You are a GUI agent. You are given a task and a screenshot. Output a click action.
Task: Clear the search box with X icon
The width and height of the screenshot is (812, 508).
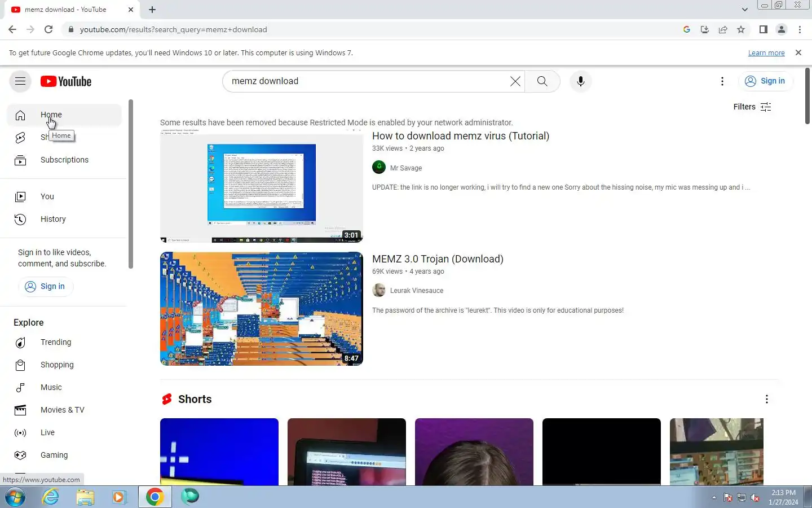coord(515,81)
